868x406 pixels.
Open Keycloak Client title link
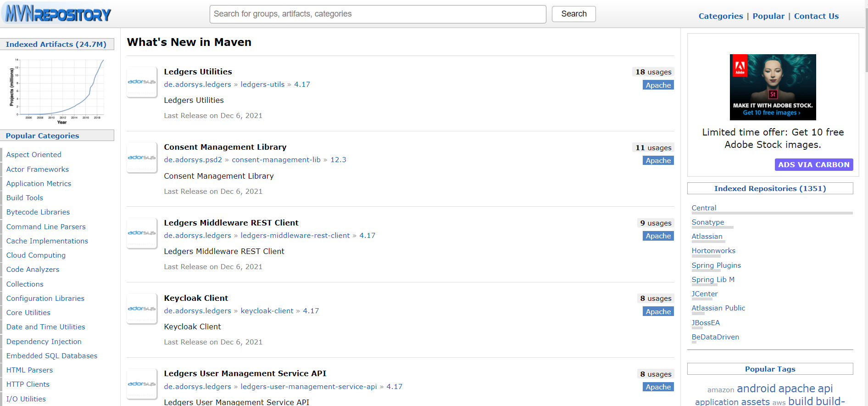(x=196, y=298)
